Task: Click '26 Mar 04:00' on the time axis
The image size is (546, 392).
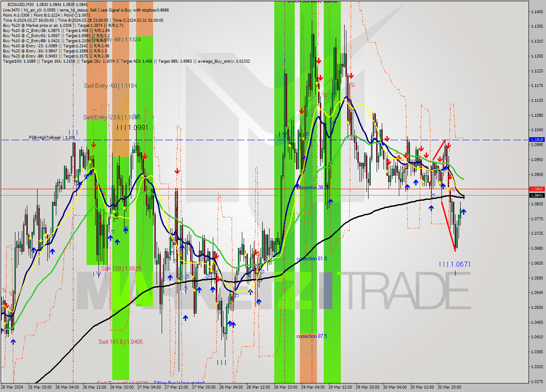Action: pyautogui.click(x=68, y=387)
